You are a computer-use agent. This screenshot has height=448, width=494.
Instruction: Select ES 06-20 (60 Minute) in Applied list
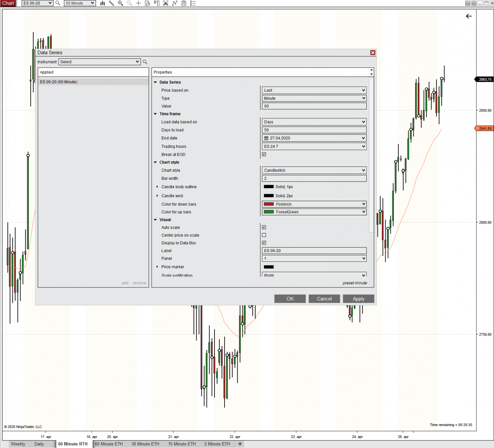(93, 82)
